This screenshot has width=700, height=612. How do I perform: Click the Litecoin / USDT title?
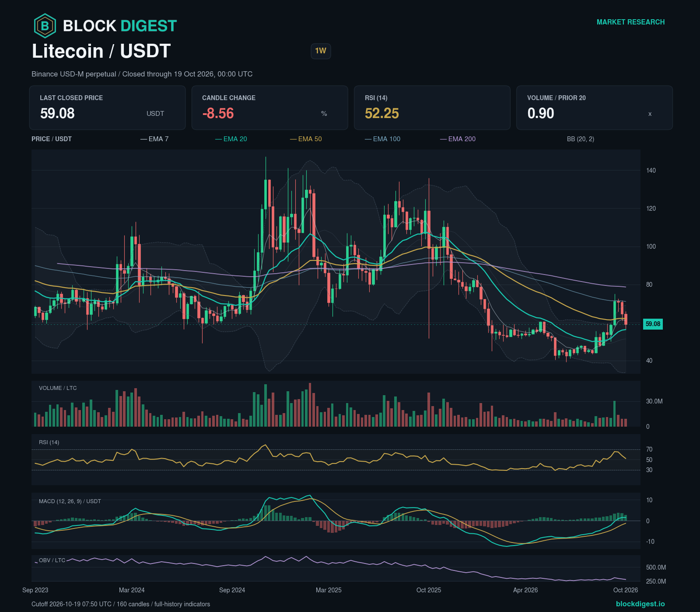(x=101, y=51)
